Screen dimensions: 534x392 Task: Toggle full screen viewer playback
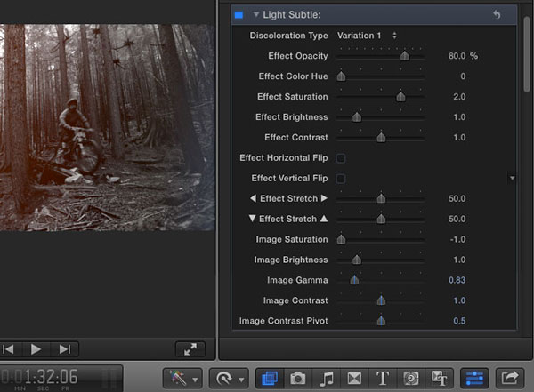(190, 349)
